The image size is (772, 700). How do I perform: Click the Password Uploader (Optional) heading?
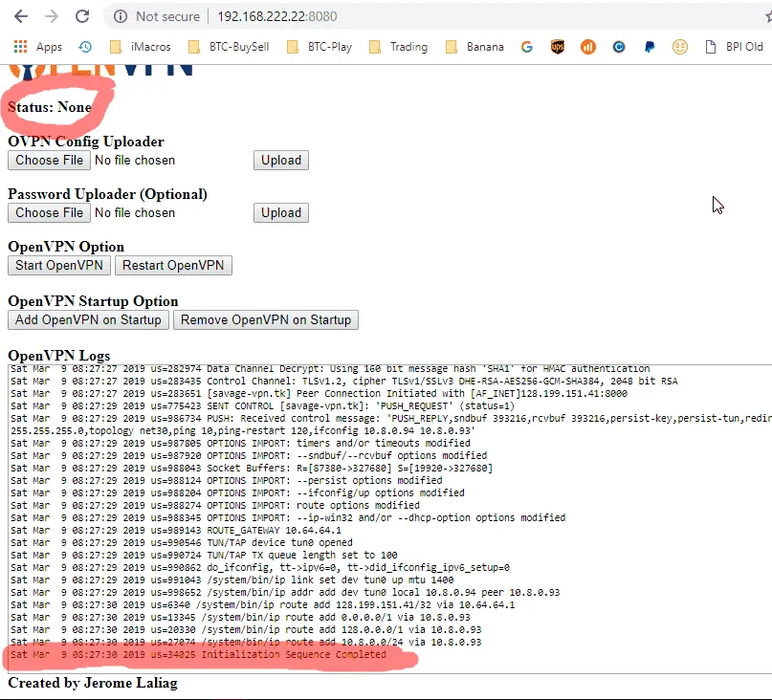pyautogui.click(x=108, y=194)
